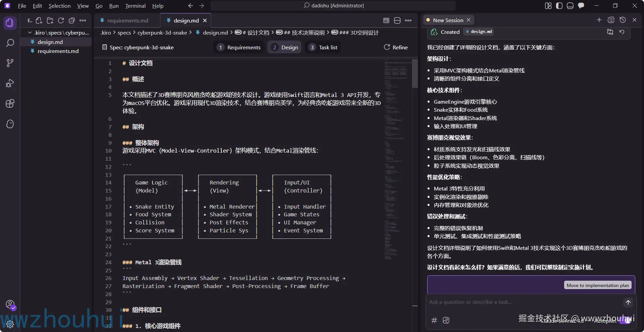
Task: Collapse all folders in Explorer
Action: [71, 20]
